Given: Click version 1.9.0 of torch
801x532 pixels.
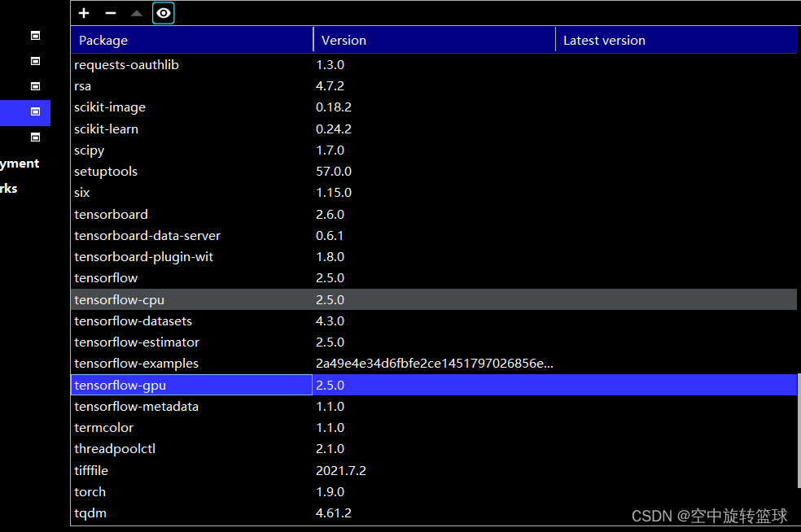Looking at the screenshot, I should click(330, 492).
